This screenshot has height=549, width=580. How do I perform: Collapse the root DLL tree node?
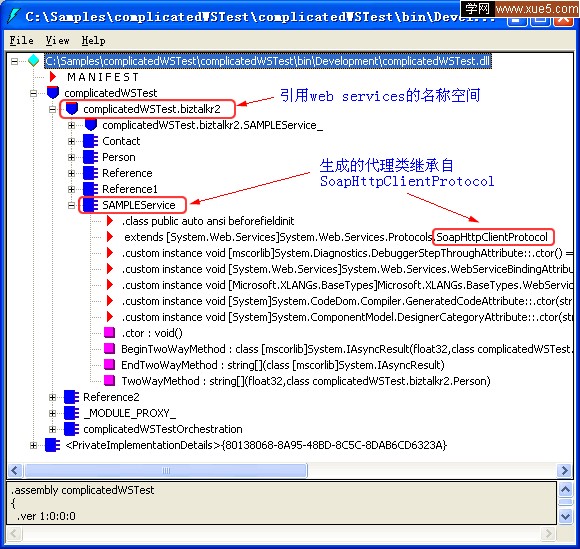coord(14,61)
